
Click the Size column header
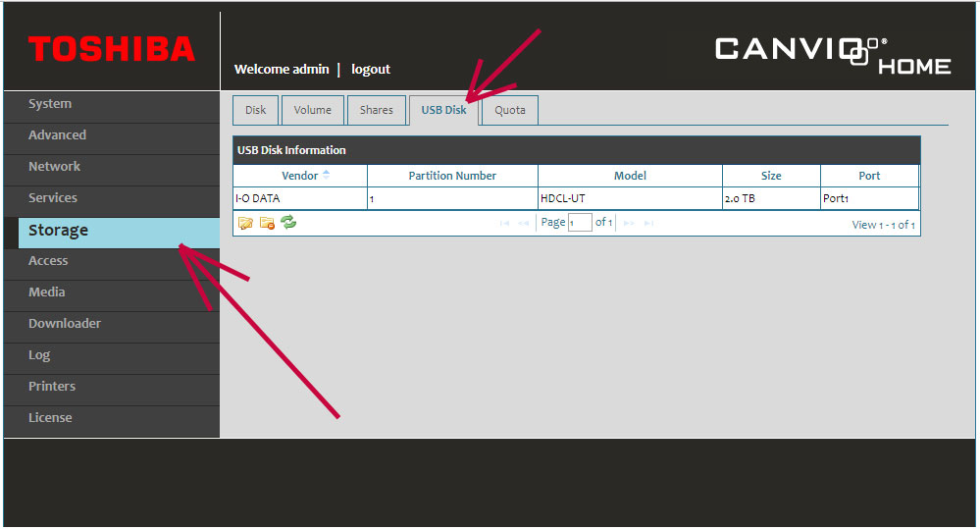pyautogui.click(x=771, y=176)
